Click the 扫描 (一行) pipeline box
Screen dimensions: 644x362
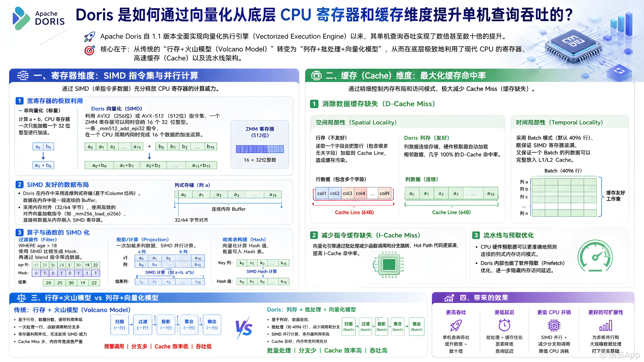[120, 324]
